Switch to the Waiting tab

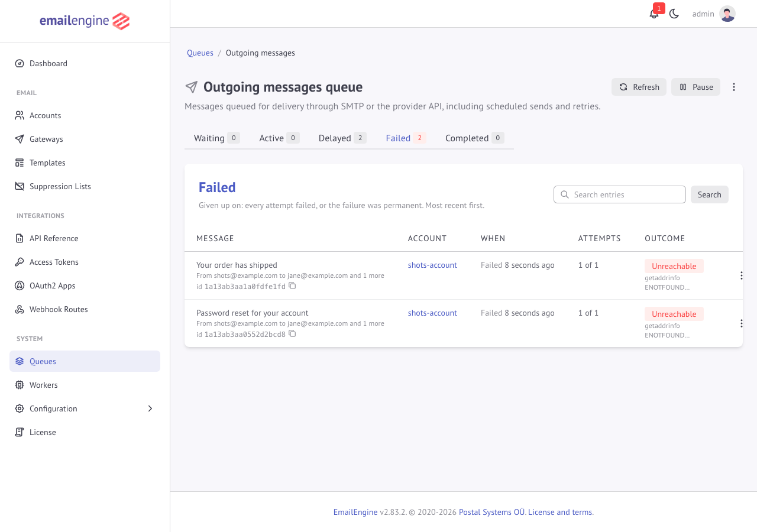[x=216, y=138]
